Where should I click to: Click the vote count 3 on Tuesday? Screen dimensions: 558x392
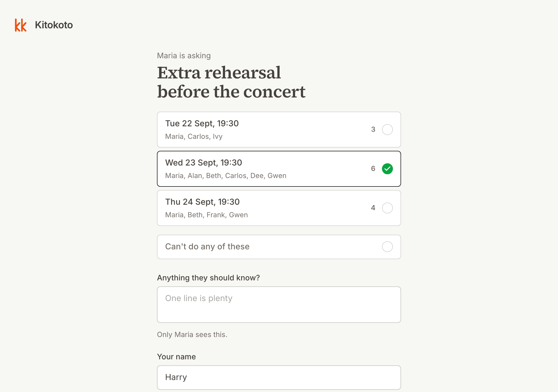click(x=373, y=130)
